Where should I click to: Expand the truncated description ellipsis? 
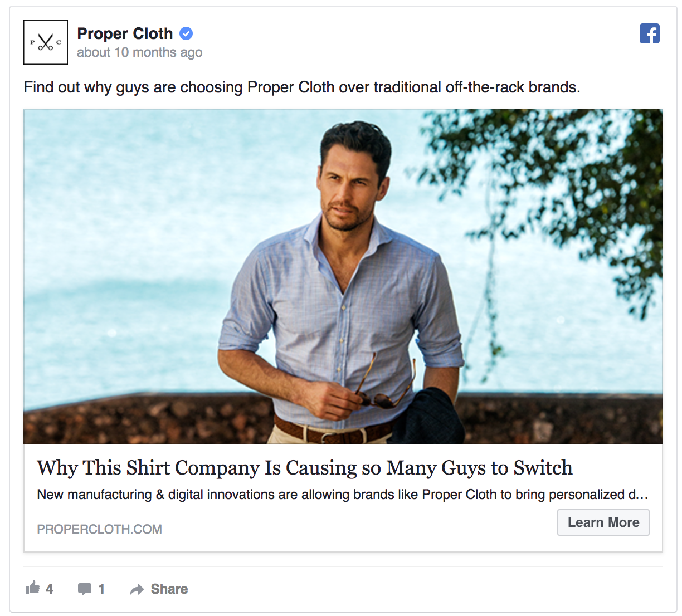point(641,495)
